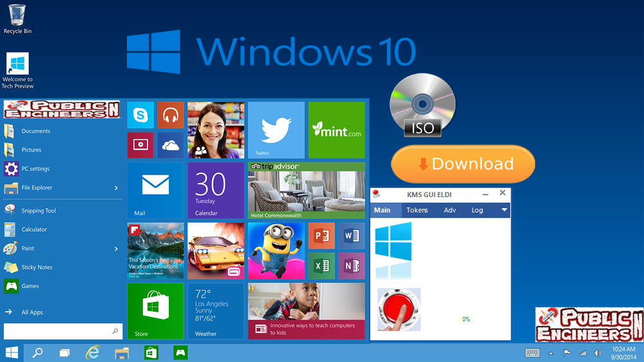Open the Skype tile
The height and width of the screenshot is (362, 644).
140,115
